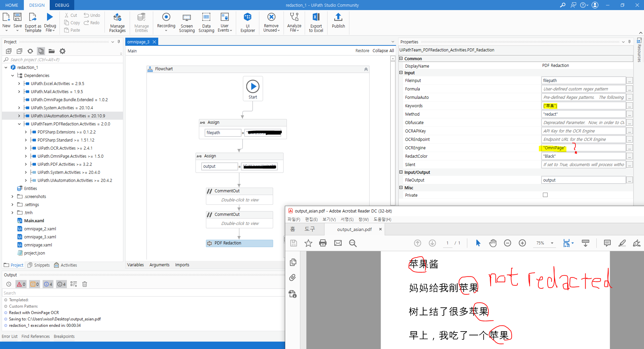Expand UiPath.Excel.Activities dependency
644x349 pixels.
pyautogui.click(x=19, y=84)
